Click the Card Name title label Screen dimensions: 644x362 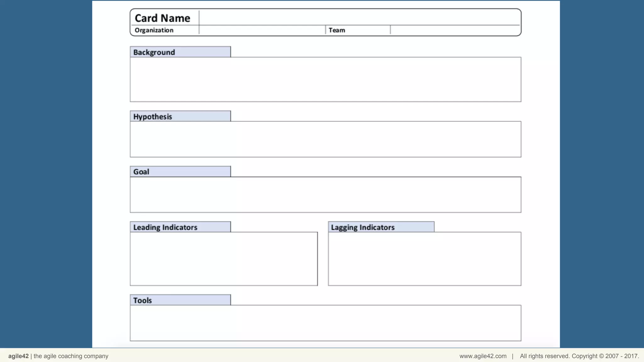click(162, 18)
